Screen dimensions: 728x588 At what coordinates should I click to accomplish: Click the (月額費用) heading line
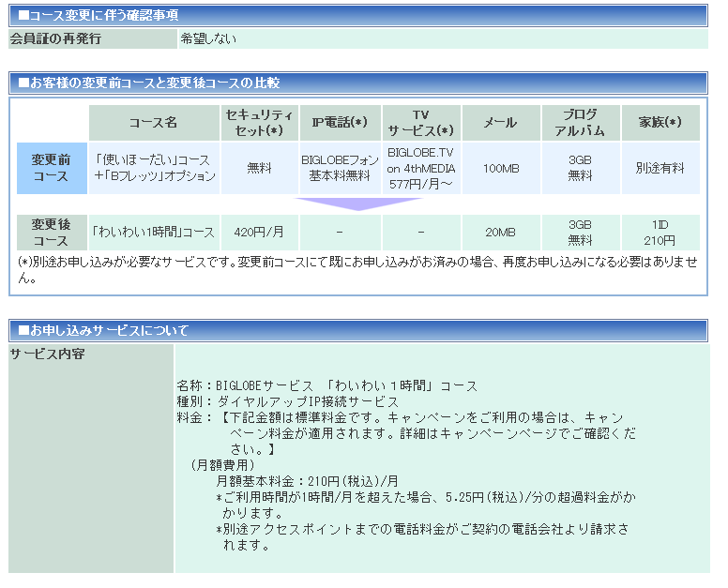tap(223, 465)
